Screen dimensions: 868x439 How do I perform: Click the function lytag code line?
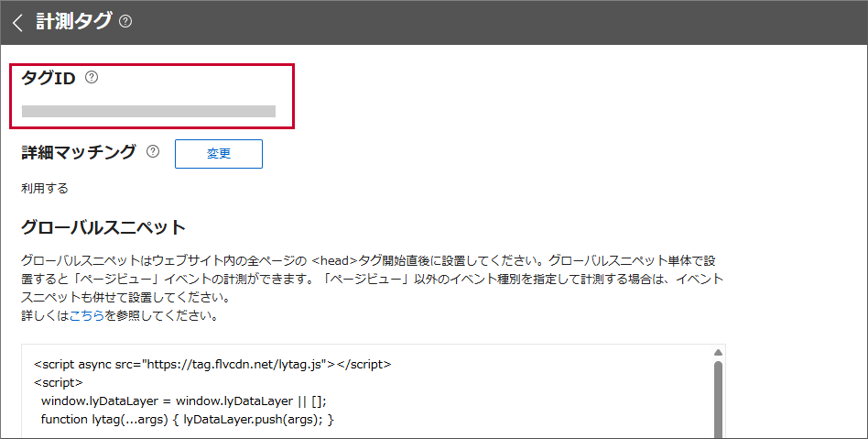coord(187,420)
